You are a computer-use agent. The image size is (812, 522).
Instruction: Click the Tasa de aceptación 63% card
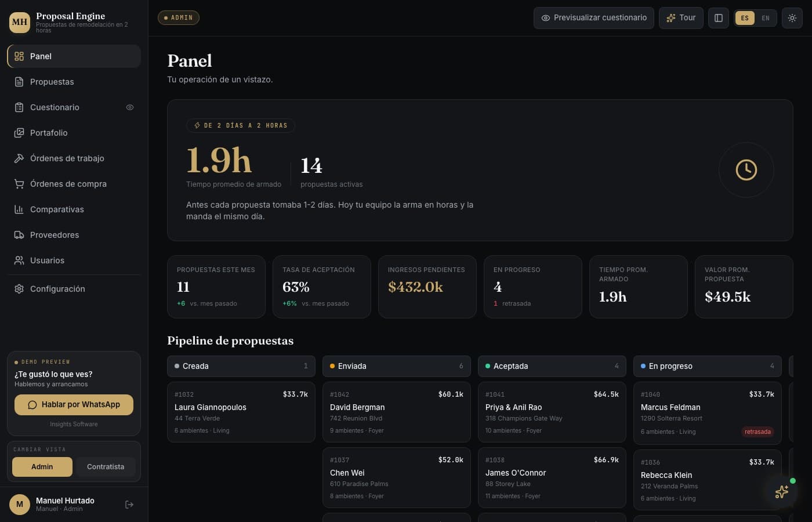coord(322,287)
